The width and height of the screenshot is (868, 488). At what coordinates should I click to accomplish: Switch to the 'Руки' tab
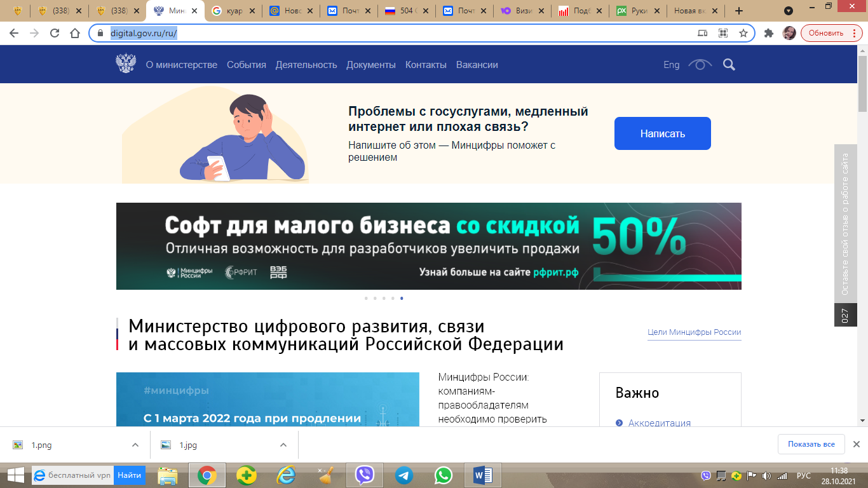[x=638, y=11]
